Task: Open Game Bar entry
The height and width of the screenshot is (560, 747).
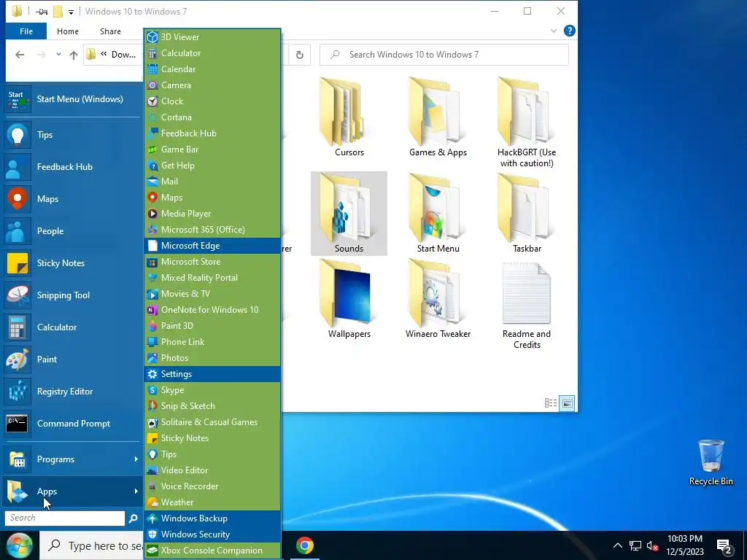Action: pyautogui.click(x=212, y=149)
